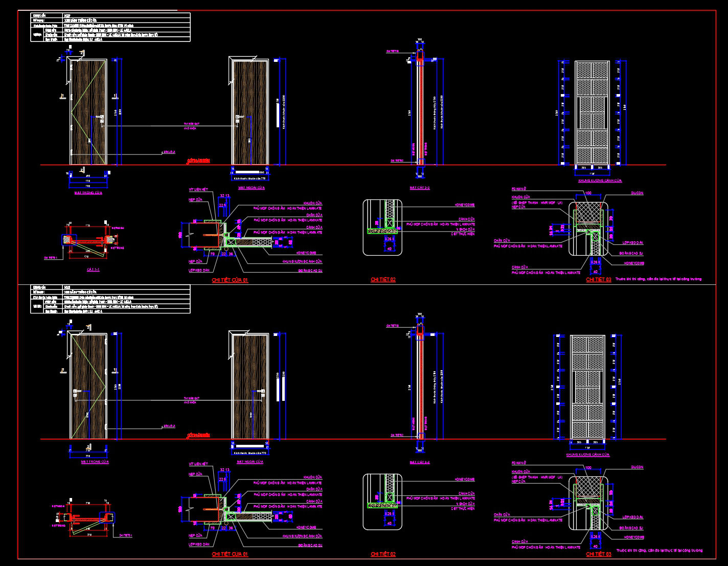The height and width of the screenshot is (566, 728).
Task: Select the lower sheet's 'MẶT NGOÀI CỬA' title
Action: coord(250,462)
